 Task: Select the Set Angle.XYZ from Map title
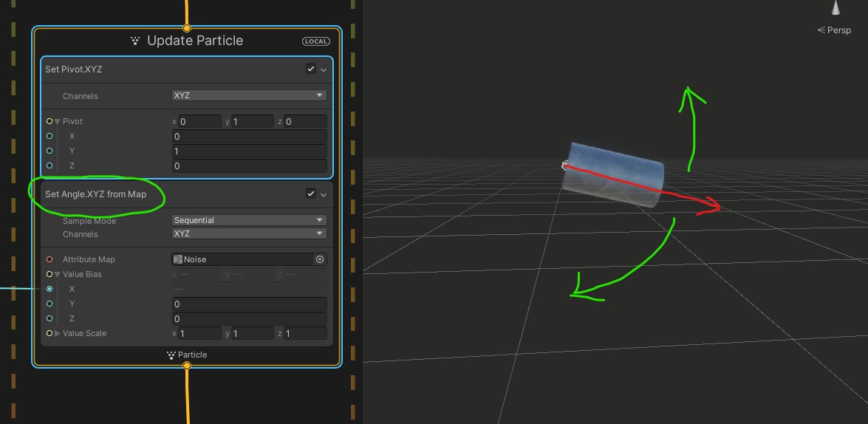click(96, 194)
